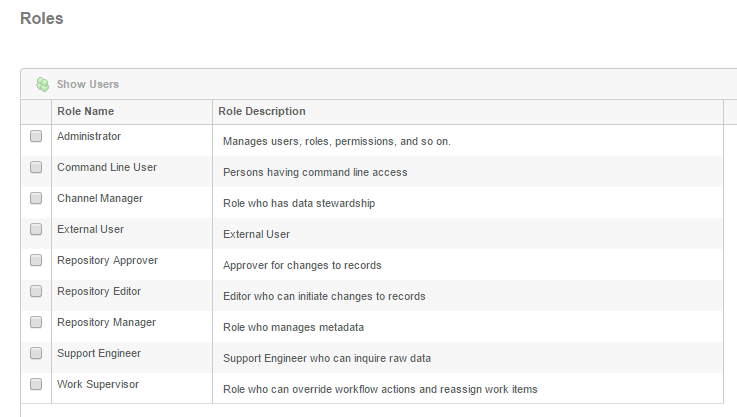The width and height of the screenshot is (737, 417).
Task: Toggle the Repository Editor checkbox
Action: (x=36, y=291)
